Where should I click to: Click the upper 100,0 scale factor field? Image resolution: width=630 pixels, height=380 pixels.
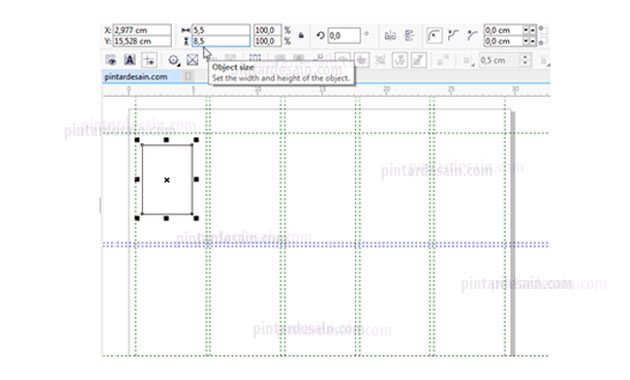[267, 30]
